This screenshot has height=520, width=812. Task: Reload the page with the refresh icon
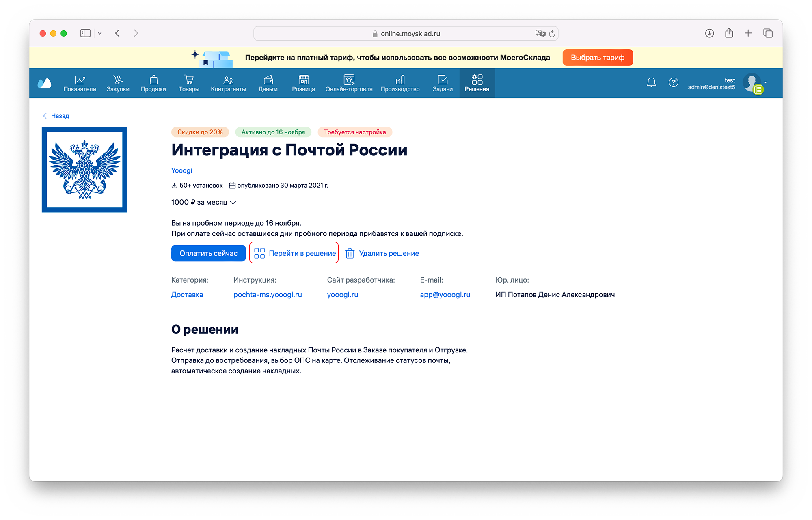[552, 34]
